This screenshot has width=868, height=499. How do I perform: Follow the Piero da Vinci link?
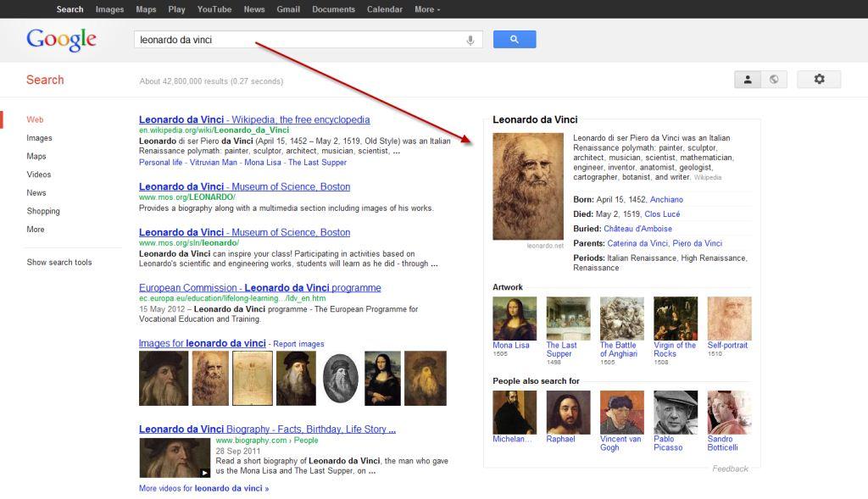tap(698, 243)
